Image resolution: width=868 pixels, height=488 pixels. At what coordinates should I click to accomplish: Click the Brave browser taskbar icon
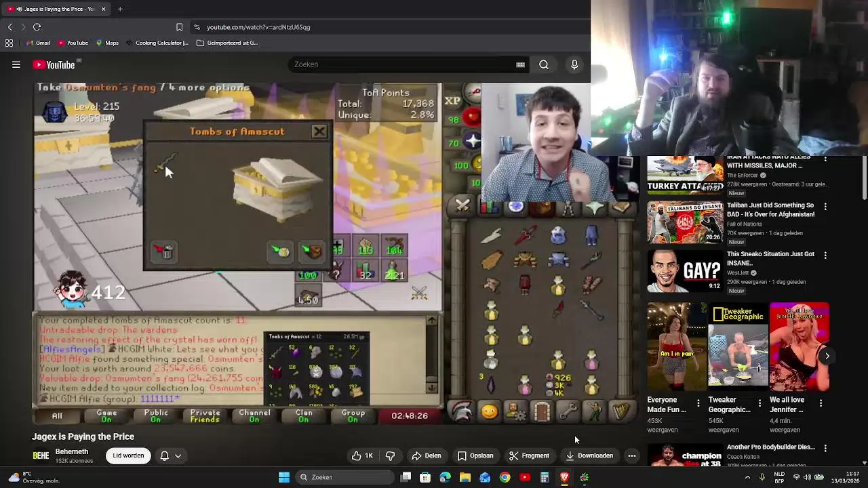pos(564,477)
